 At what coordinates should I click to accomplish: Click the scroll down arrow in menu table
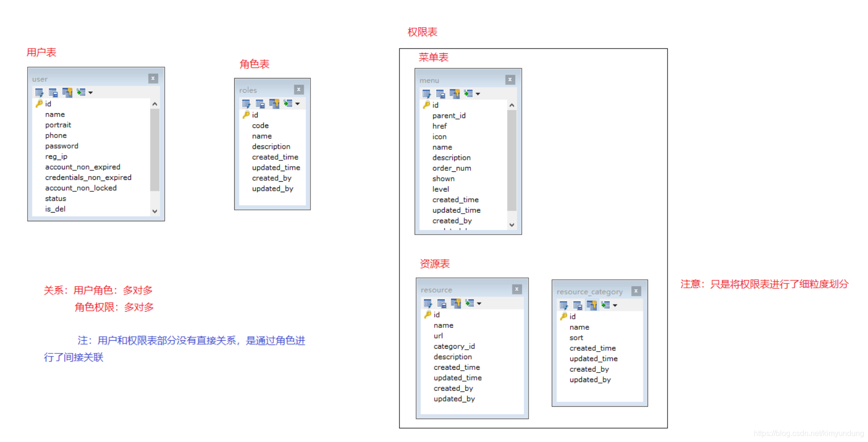click(512, 225)
